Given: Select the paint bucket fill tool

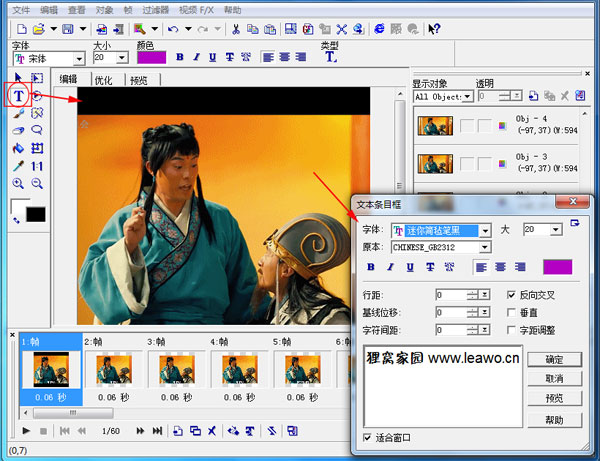Looking at the screenshot, I should (18, 148).
